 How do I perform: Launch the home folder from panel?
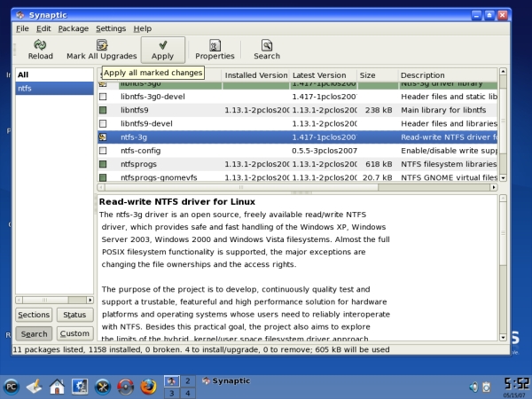point(57,387)
